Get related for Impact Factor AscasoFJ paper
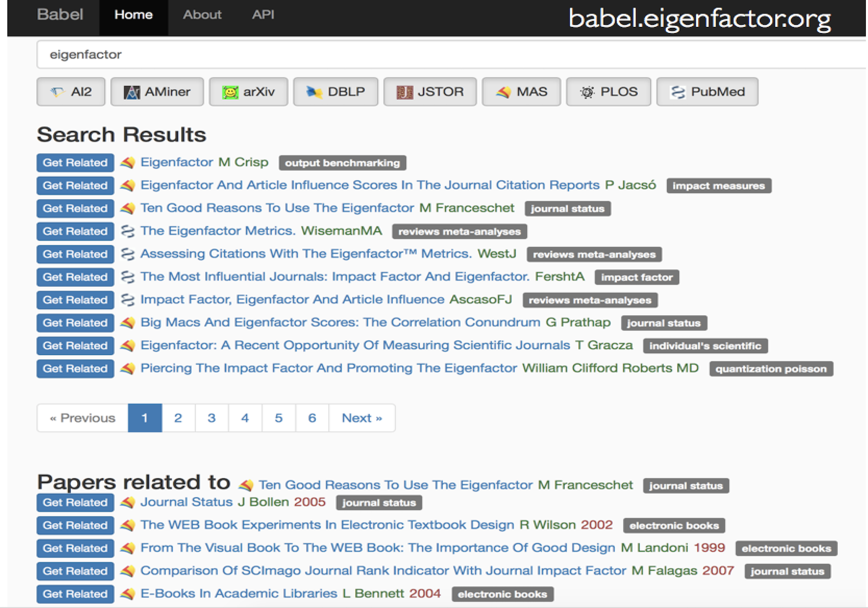Viewport: 868px width, 608px height. (75, 300)
